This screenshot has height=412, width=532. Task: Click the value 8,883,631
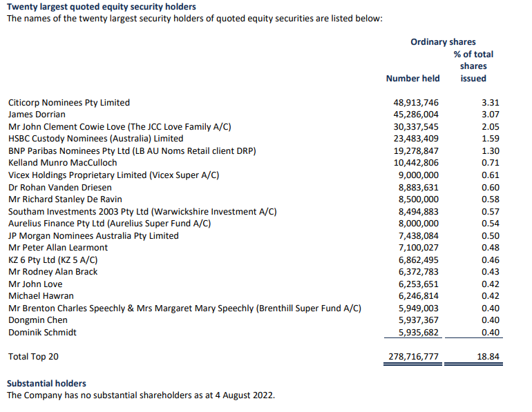tap(419, 187)
